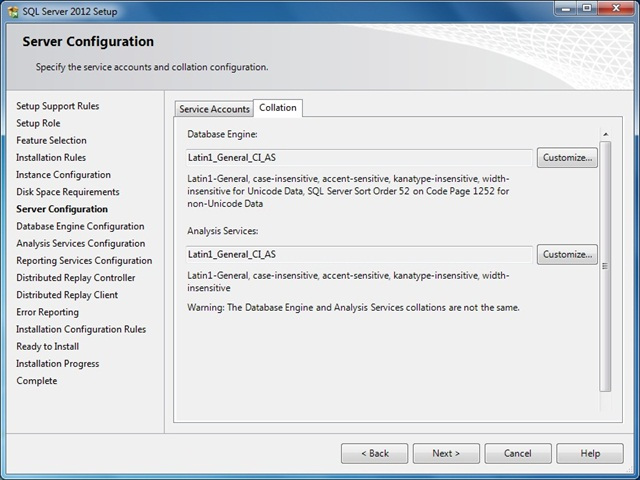This screenshot has height=480, width=640.
Task: Click the Database Engine label
Action: 222,134
